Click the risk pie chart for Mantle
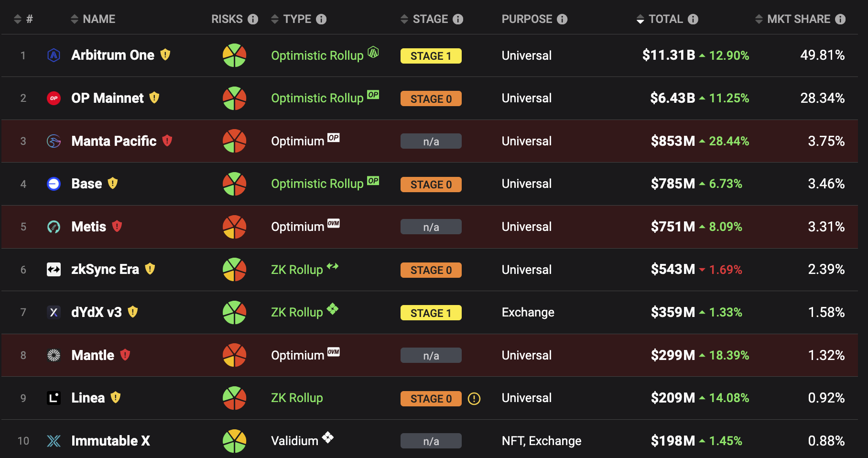 point(234,355)
